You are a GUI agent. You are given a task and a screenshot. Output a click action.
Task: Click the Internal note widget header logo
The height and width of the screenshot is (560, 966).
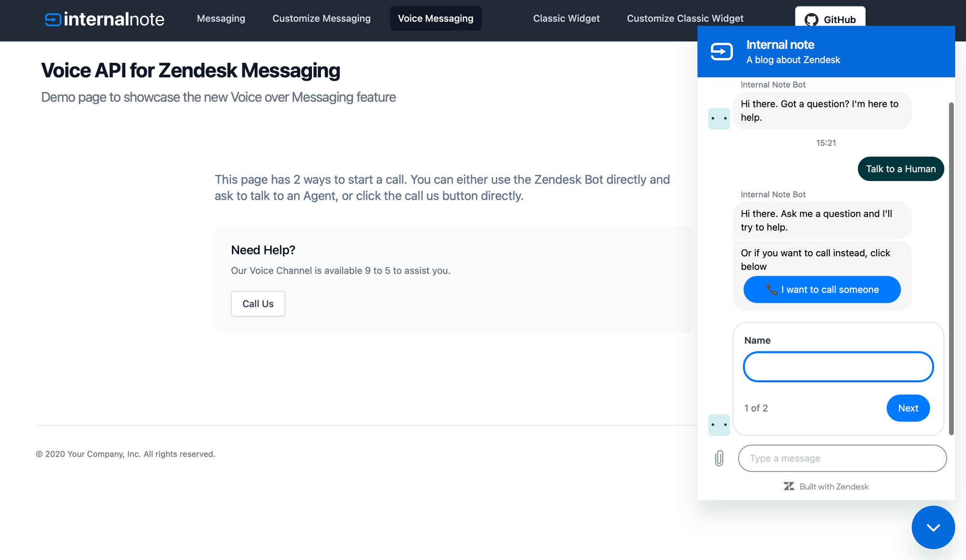pos(722,52)
